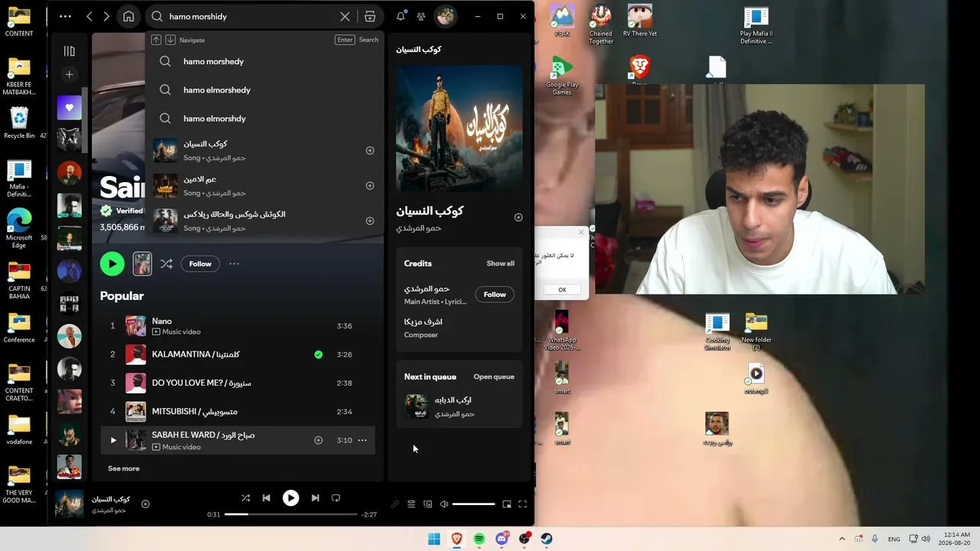The width and height of the screenshot is (980, 551).
Task: Show hidden system tray icons
Action: (x=842, y=539)
